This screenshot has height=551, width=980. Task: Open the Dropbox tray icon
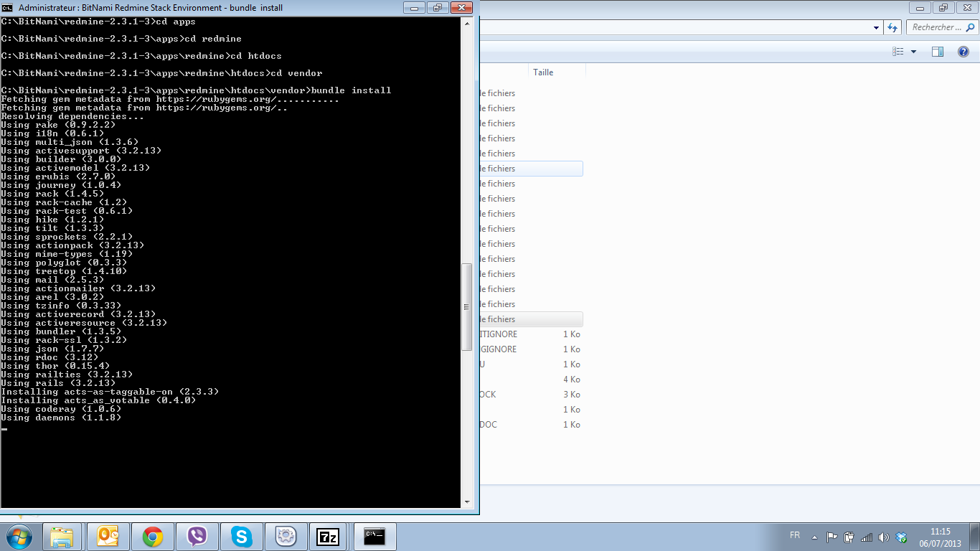[902, 537]
